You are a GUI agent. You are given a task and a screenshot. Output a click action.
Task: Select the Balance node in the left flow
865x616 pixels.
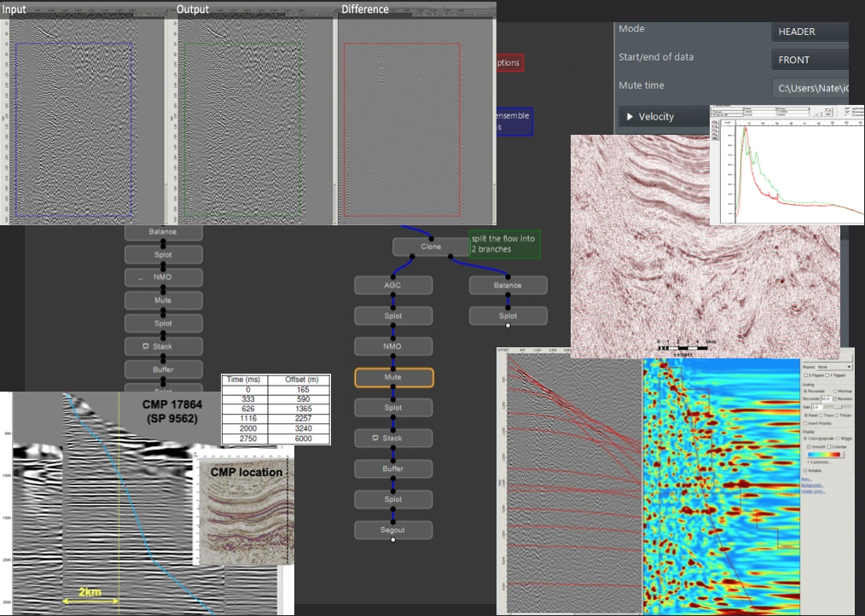pos(163,232)
